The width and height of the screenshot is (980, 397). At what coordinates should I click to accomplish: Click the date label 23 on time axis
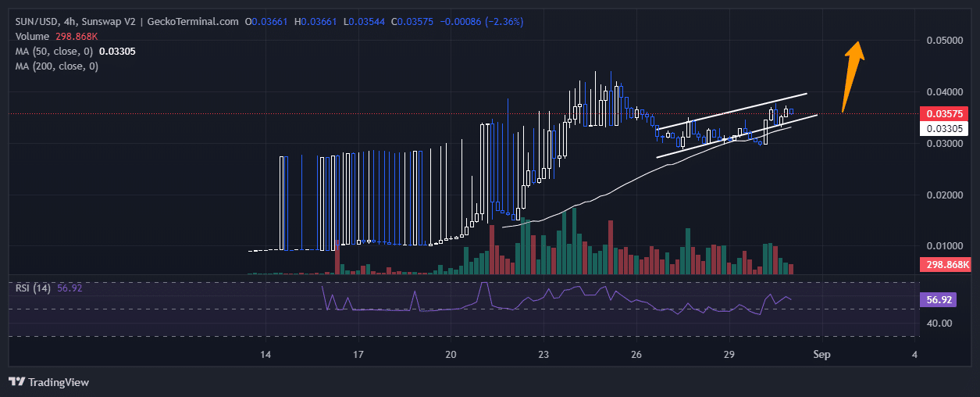click(x=543, y=354)
